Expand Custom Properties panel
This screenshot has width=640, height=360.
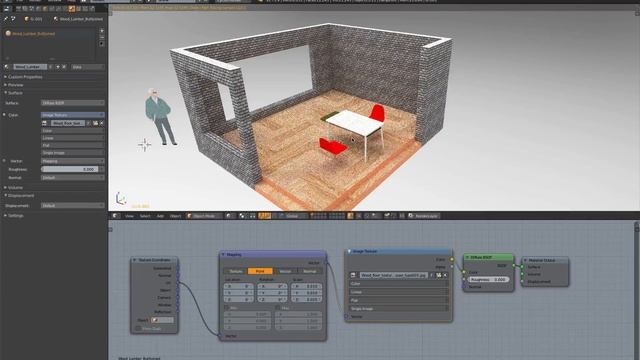24,77
